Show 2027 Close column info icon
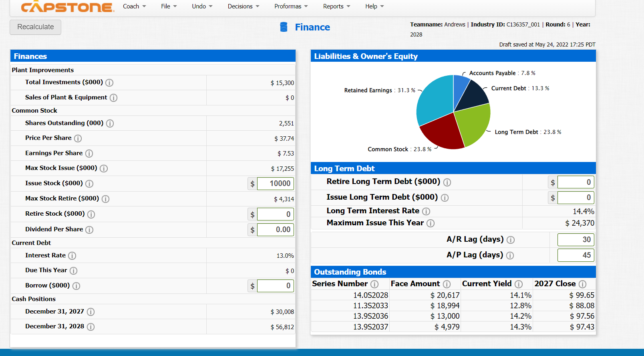This screenshot has width=644, height=356. (x=583, y=284)
